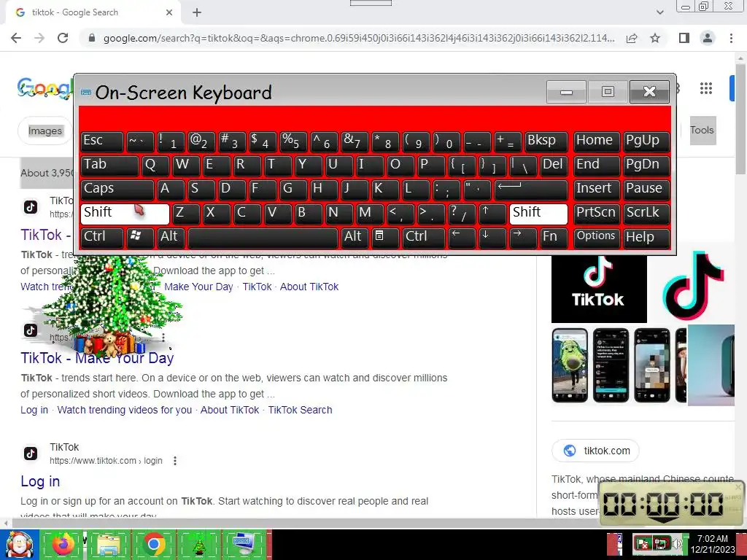Screen dimensions: 747x560
Task: Open the Log in result link
Action: pos(40,481)
